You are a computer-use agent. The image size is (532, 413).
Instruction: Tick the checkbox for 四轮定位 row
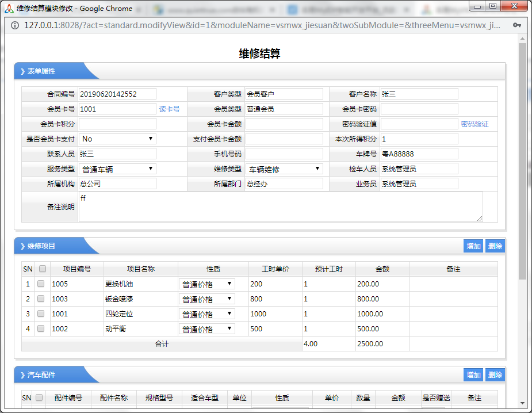click(41, 313)
